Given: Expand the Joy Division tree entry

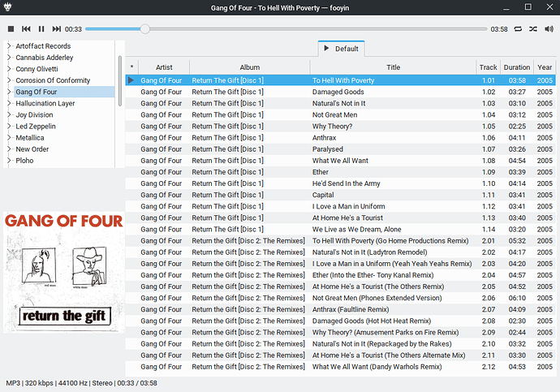Looking at the screenshot, I should (9, 115).
